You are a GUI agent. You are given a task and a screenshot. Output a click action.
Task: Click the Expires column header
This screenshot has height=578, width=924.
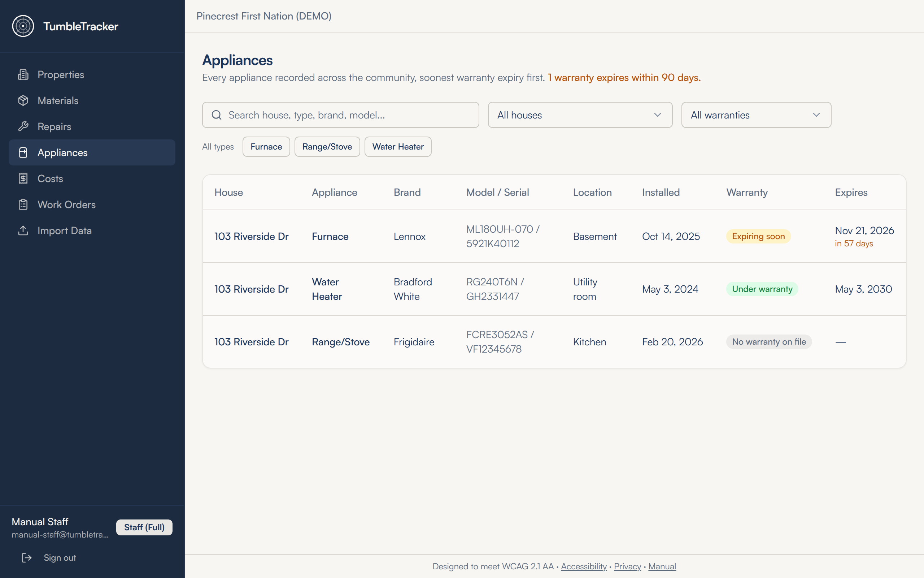tap(851, 192)
